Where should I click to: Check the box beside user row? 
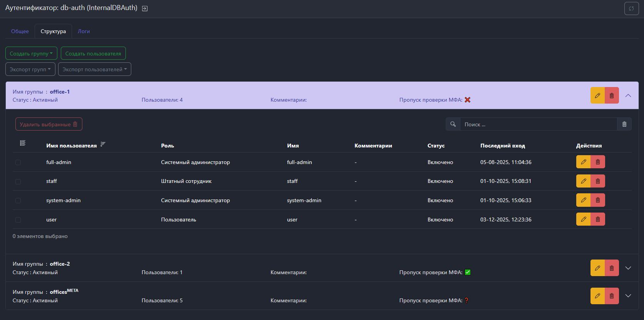(x=18, y=220)
